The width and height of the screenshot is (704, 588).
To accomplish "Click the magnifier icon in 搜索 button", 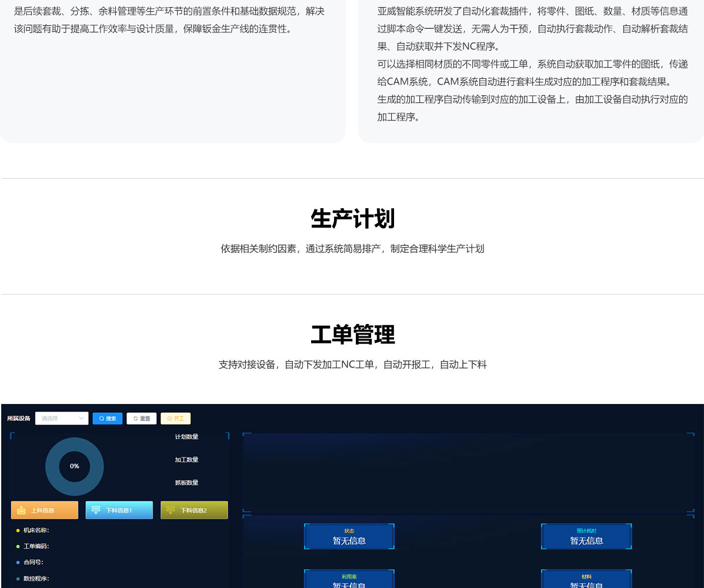I will (101, 419).
